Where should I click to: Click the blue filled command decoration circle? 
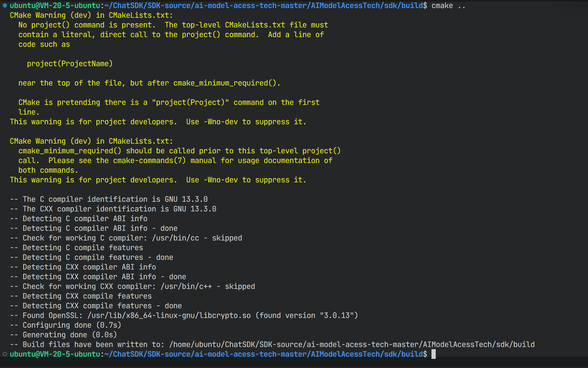click(x=5, y=5)
